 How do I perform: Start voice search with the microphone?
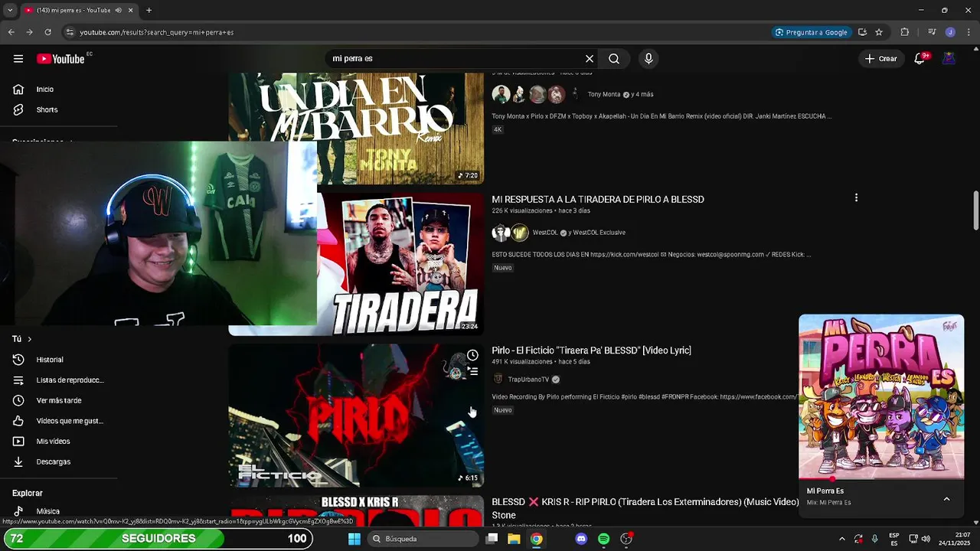pyautogui.click(x=648, y=59)
